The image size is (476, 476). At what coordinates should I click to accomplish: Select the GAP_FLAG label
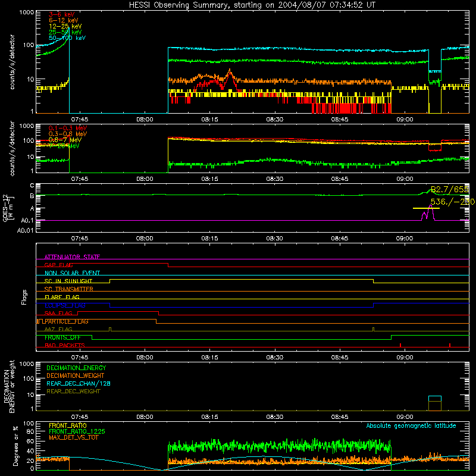tap(58, 265)
